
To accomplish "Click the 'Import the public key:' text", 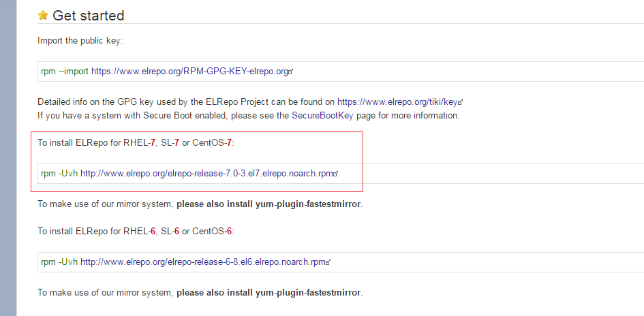I will pyautogui.click(x=80, y=41).
